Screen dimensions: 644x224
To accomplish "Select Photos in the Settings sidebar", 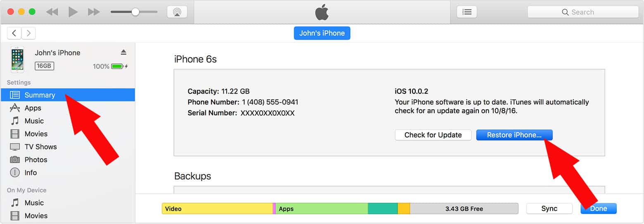I will point(36,160).
